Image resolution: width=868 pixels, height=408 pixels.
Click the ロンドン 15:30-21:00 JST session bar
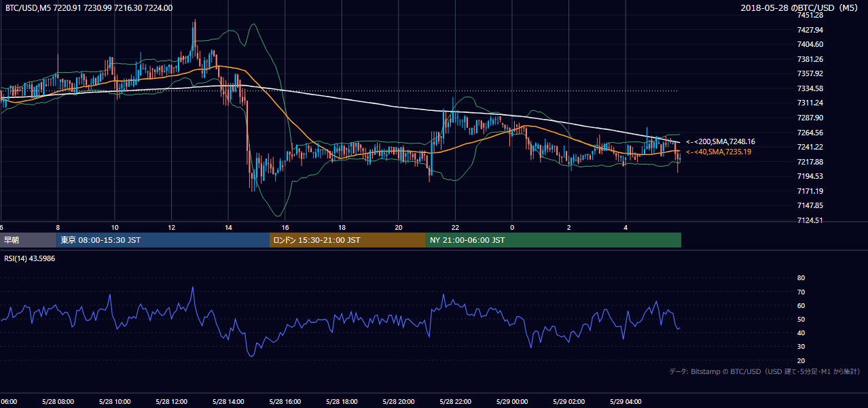tap(348, 240)
